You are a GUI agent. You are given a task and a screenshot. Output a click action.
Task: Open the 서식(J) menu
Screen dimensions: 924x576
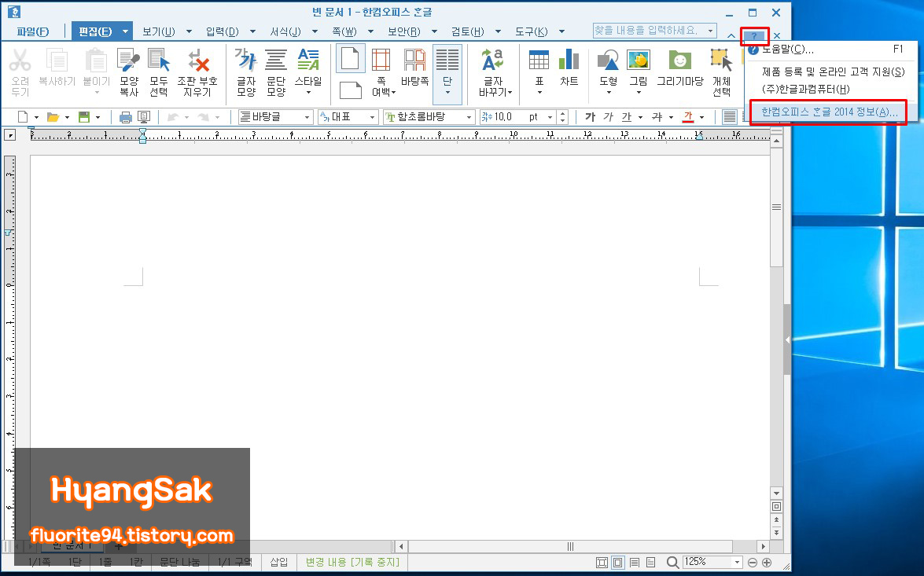tap(285, 31)
